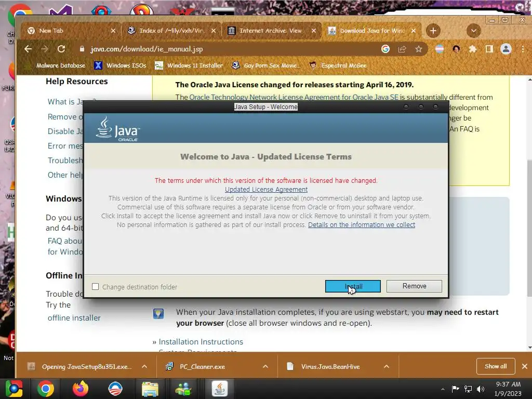Click the Virus.Java.BeanHive download item
Viewport: 532px width, 399px height.
pos(330,366)
